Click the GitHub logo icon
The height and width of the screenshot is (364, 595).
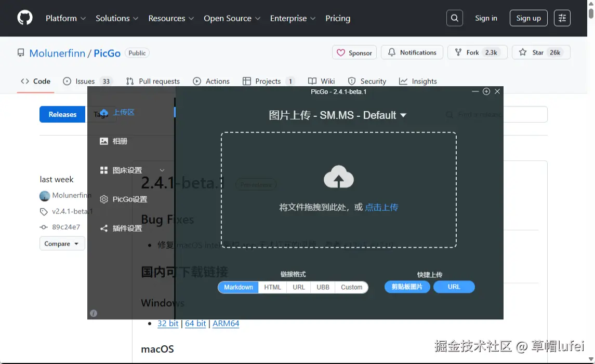click(24, 18)
